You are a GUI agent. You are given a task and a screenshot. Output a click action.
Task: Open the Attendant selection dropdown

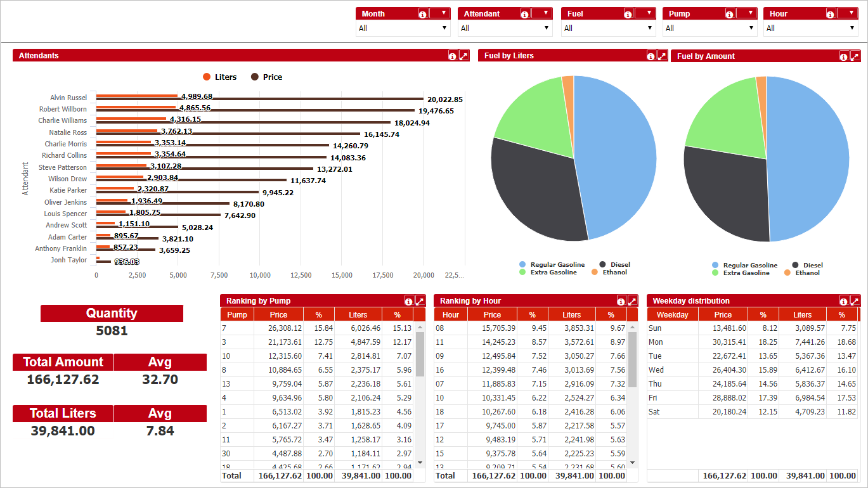coord(505,28)
